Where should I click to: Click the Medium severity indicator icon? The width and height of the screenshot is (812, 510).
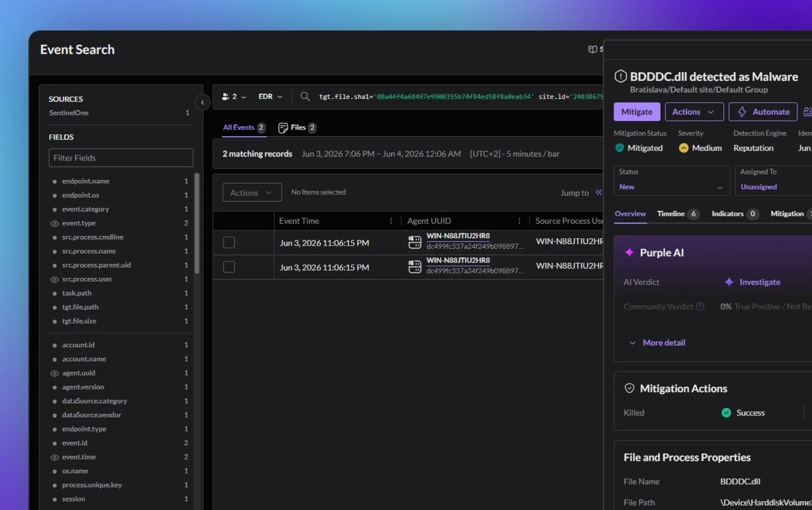coord(684,148)
